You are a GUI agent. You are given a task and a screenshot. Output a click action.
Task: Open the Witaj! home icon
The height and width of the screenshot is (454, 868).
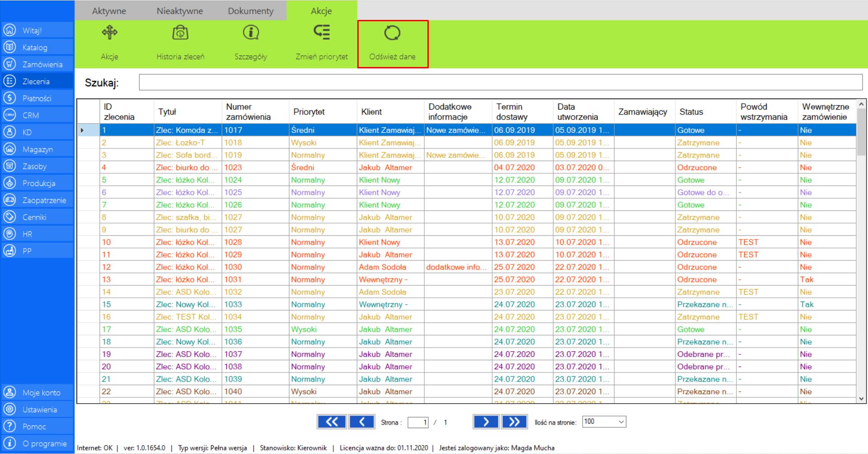9,30
